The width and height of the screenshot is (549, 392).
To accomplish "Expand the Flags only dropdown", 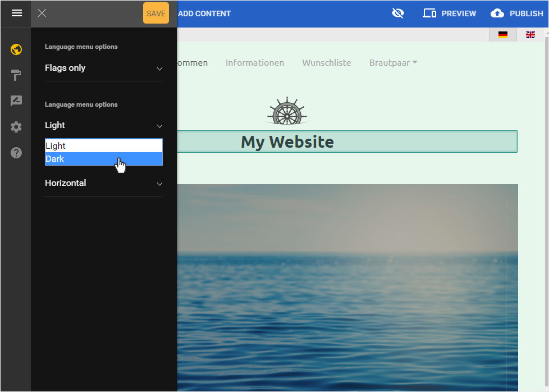I will pyautogui.click(x=104, y=68).
